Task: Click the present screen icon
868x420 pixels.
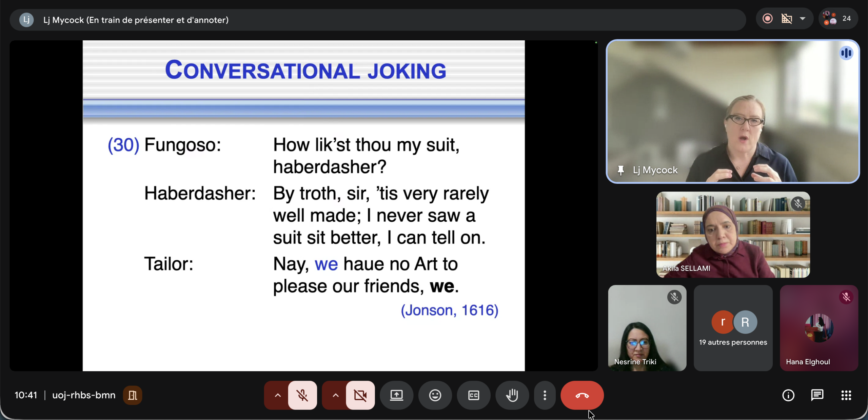Action: [396, 395]
